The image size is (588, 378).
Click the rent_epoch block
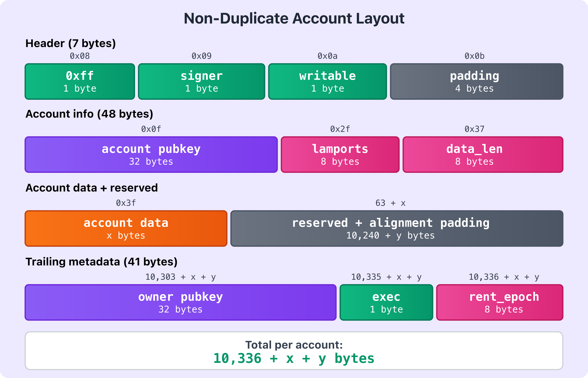tap(499, 302)
